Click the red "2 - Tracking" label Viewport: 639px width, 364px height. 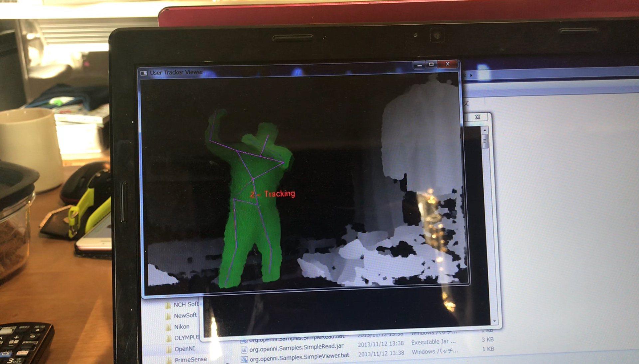[273, 194]
